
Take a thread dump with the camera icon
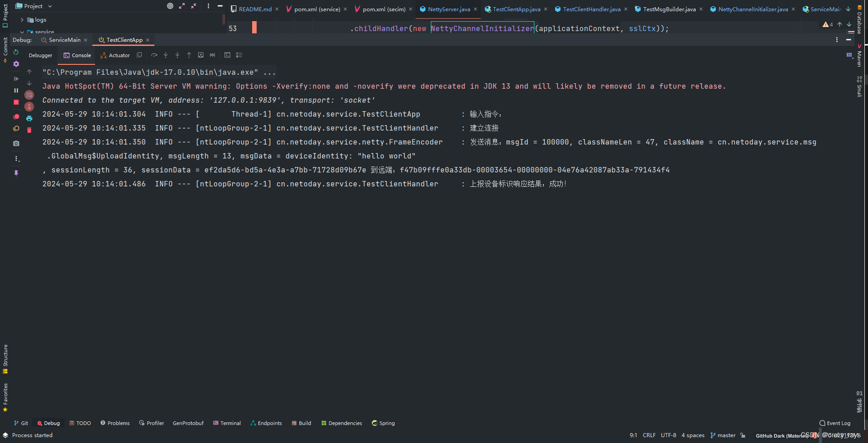[x=16, y=143]
